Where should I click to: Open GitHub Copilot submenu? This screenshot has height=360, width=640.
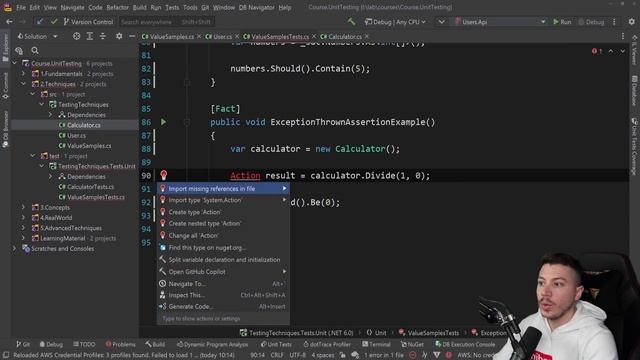(223, 271)
